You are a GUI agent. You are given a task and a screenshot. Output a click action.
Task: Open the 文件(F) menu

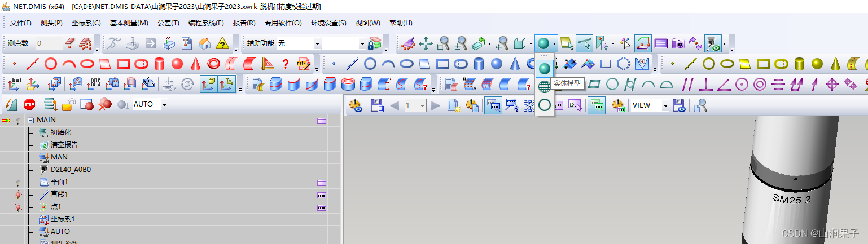21,23
